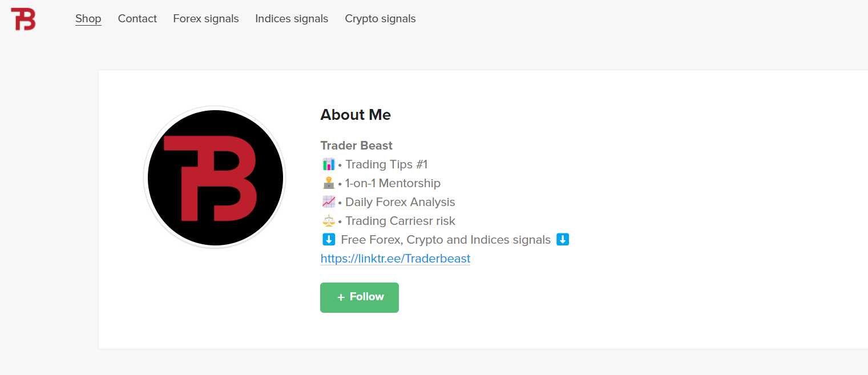Open the linktr.ee/Traderbeast link
The width and height of the screenshot is (868, 375).
[395, 259]
